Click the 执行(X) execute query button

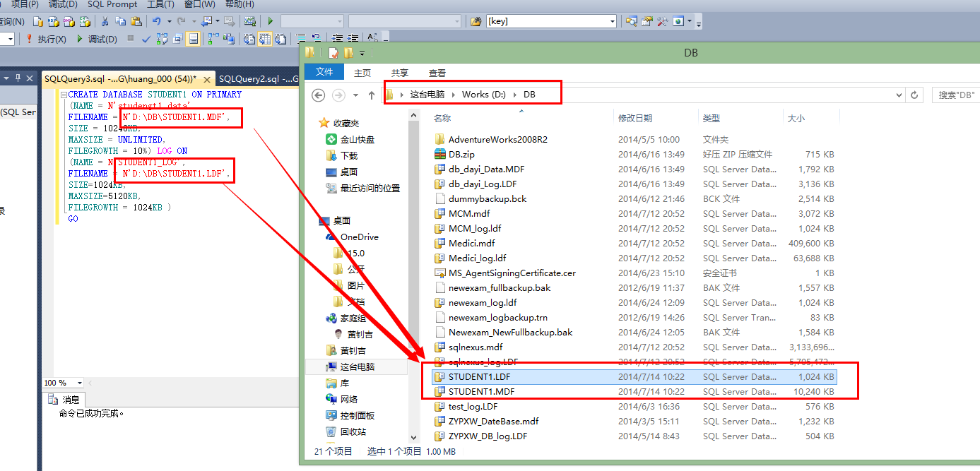tap(47, 39)
